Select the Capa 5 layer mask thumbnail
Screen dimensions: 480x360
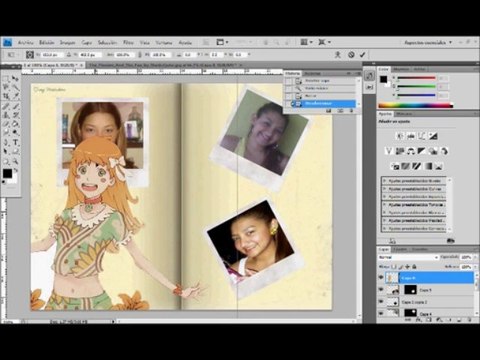410,290
